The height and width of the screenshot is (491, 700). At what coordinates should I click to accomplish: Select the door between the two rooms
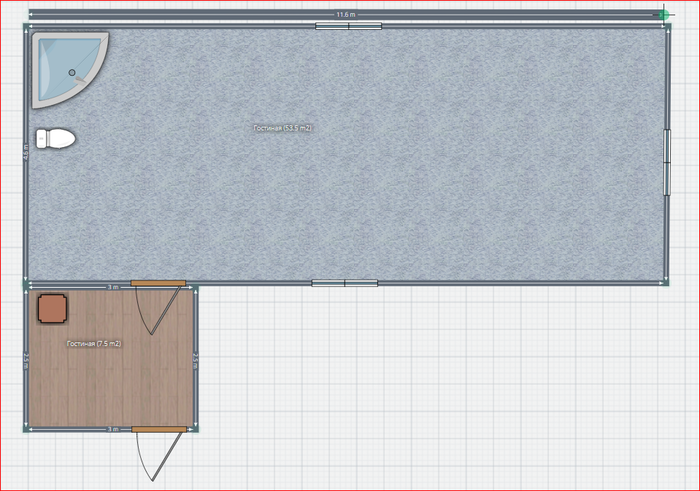tap(158, 284)
